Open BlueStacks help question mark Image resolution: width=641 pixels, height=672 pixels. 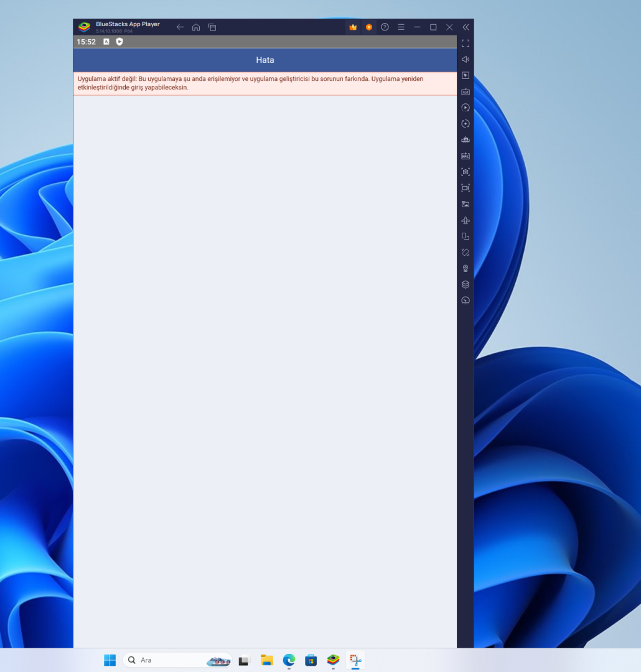pyautogui.click(x=385, y=27)
